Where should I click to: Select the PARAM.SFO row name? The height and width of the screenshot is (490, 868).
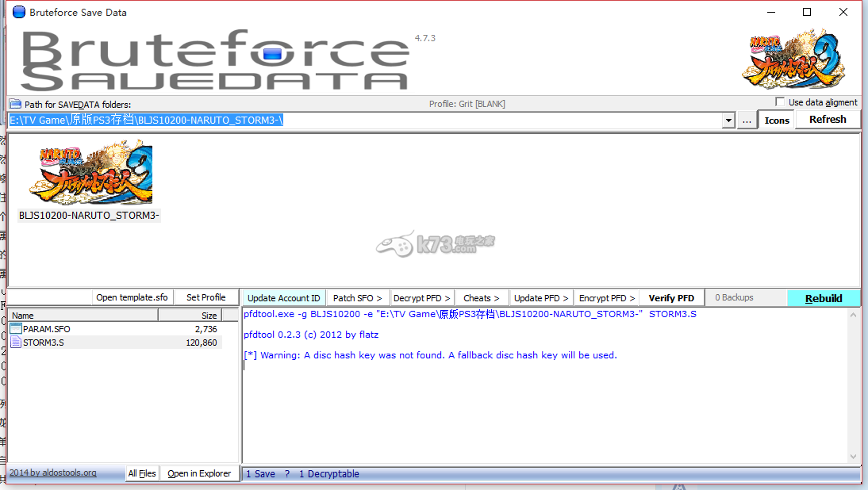(47, 329)
